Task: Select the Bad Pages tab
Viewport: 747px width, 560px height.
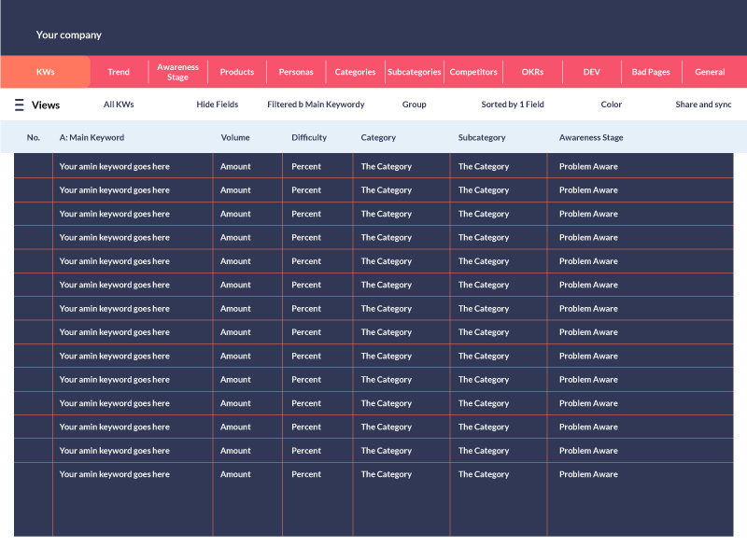Action: (x=651, y=72)
